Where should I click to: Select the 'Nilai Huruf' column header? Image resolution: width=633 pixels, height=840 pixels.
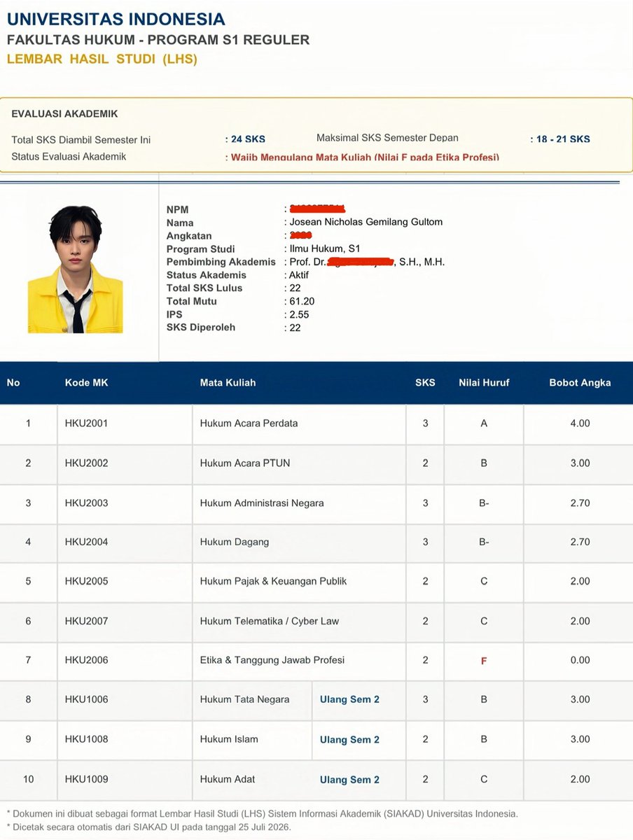[484, 383]
